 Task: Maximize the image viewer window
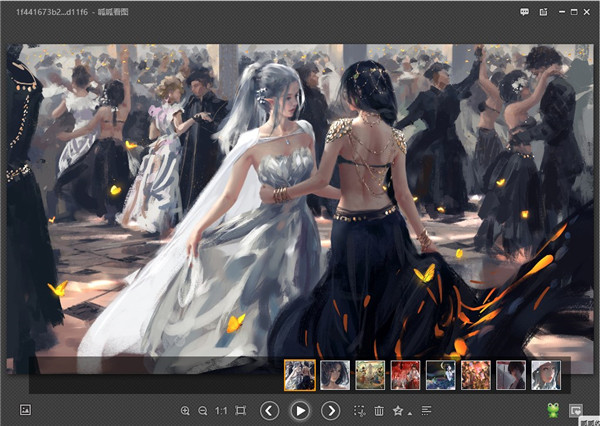point(574,12)
